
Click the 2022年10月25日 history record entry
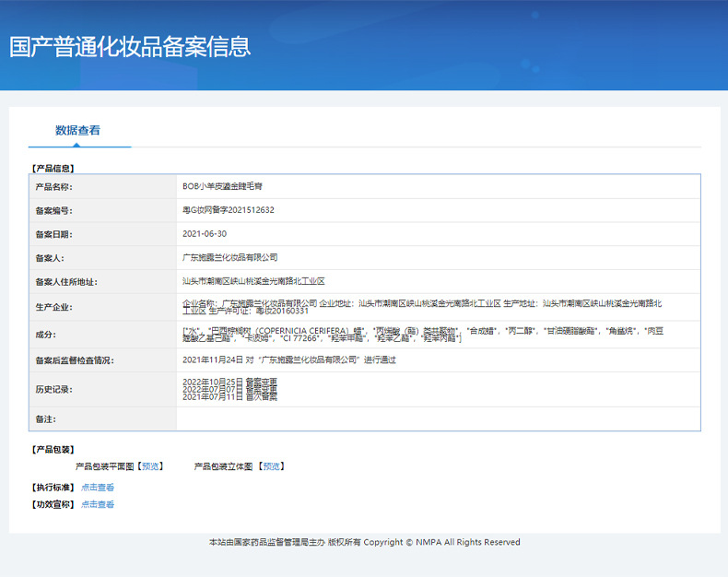tap(229, 382)
